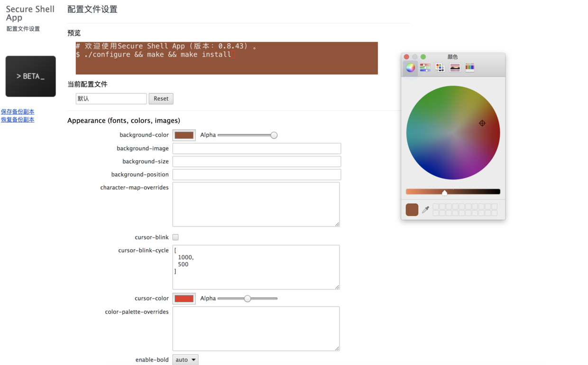Expand the enable-bold auto dropdown

pyautogui.click(x=185, y=360)
